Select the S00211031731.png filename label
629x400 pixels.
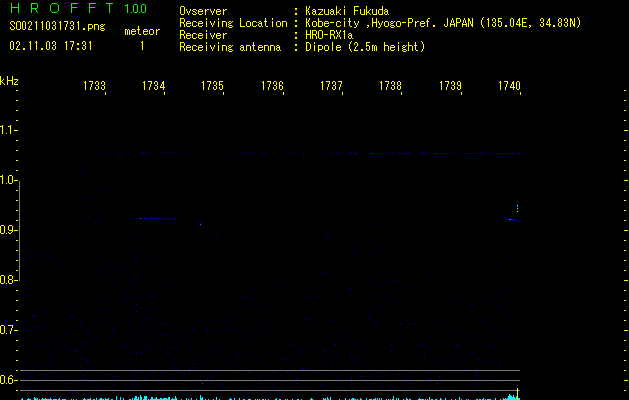pos(50,26)
